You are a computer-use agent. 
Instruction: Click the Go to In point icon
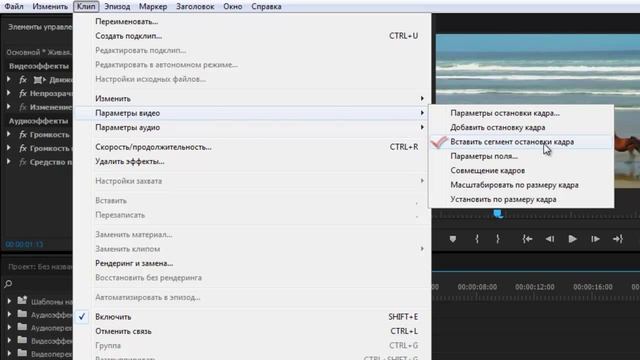pyautogui.click(x=527, y=239)
